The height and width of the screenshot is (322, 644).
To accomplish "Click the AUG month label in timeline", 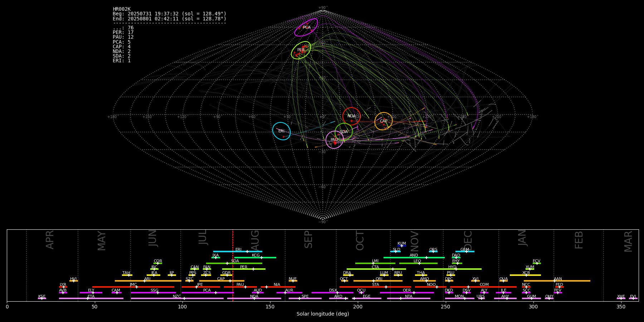I will point(255,240).
